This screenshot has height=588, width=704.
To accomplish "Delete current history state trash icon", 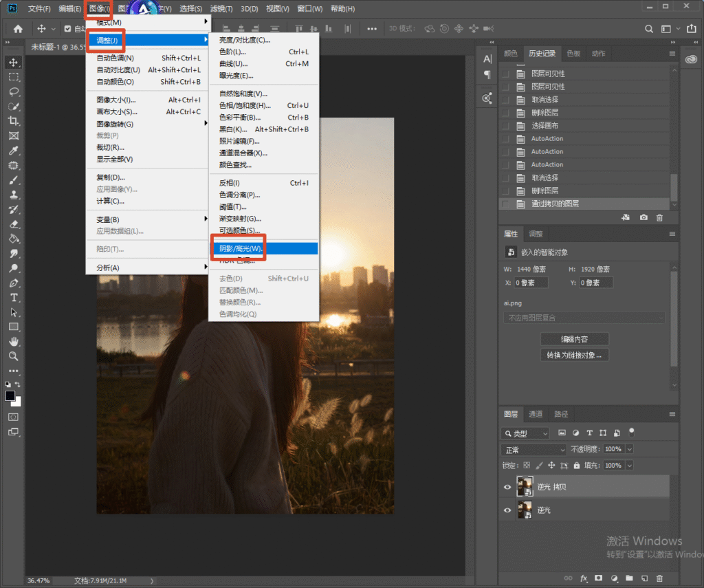I will pyautogui.click(x=659, y=217).
